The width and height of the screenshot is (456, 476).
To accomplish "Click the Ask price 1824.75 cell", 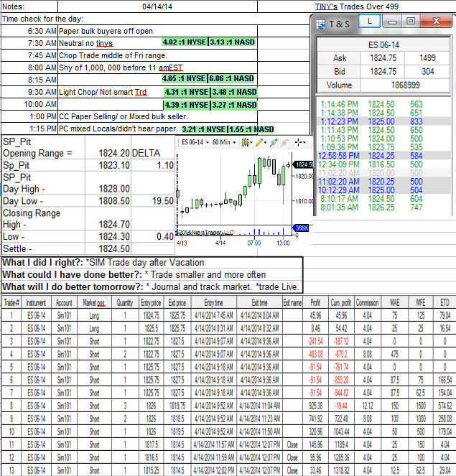I will coord(383,58).
